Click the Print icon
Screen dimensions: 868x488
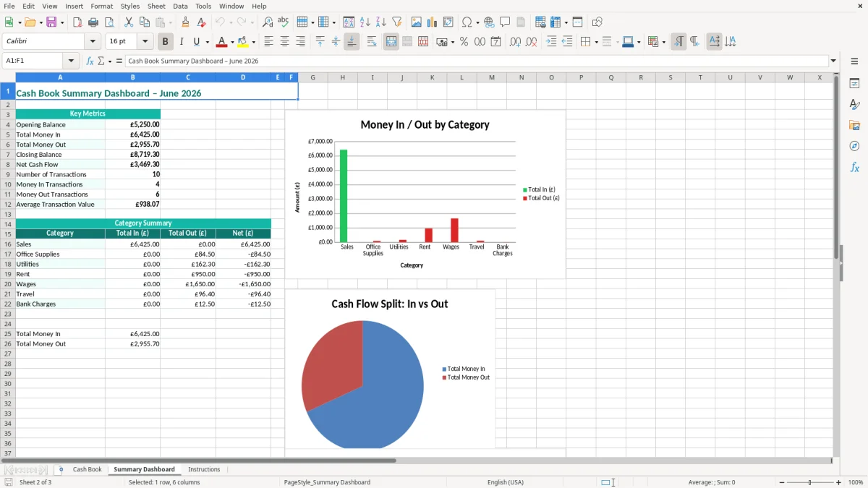[x=93, y=22]
